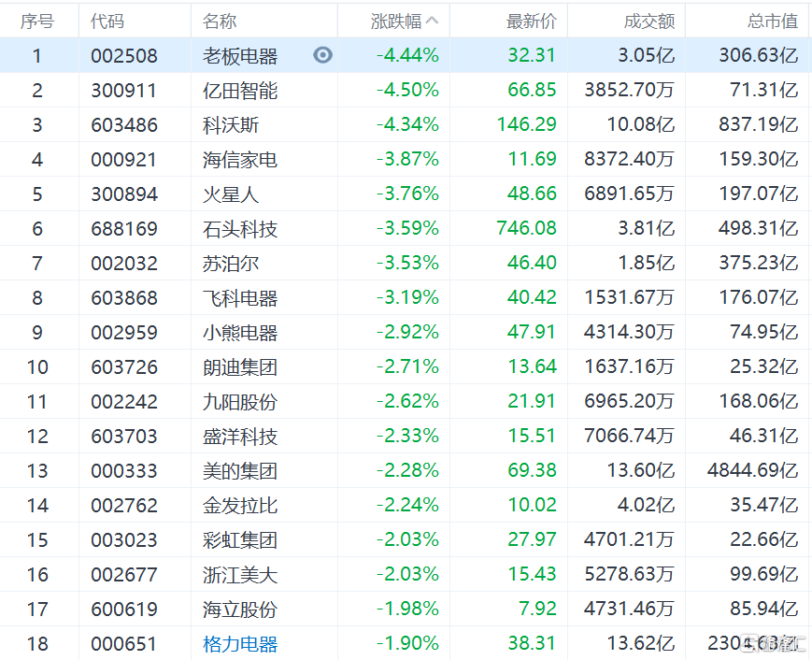Sort table by 序号 column header
Screen dimensions: 812x660
36,22
